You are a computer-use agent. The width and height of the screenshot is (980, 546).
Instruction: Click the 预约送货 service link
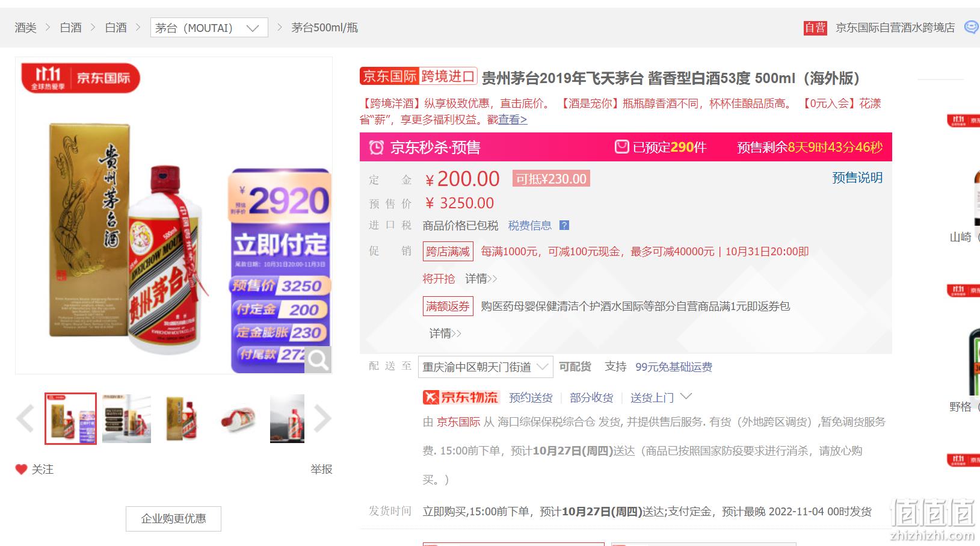tap(531, 398)
